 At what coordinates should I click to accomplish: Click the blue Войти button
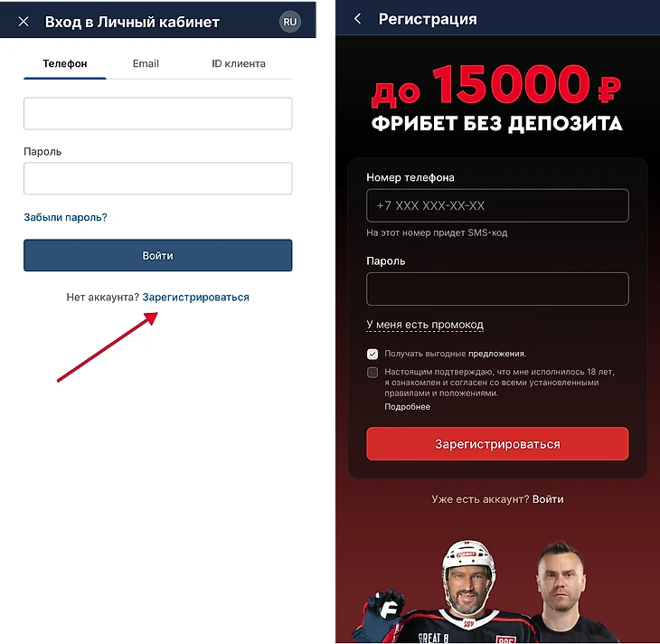click(158, 255)
